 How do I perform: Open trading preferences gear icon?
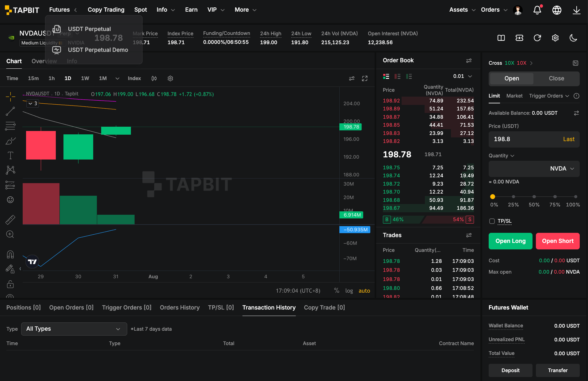[555, 38]
